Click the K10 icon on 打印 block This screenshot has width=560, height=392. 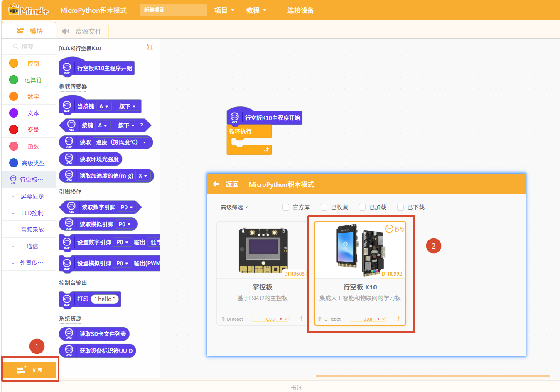tap(67, 299)
